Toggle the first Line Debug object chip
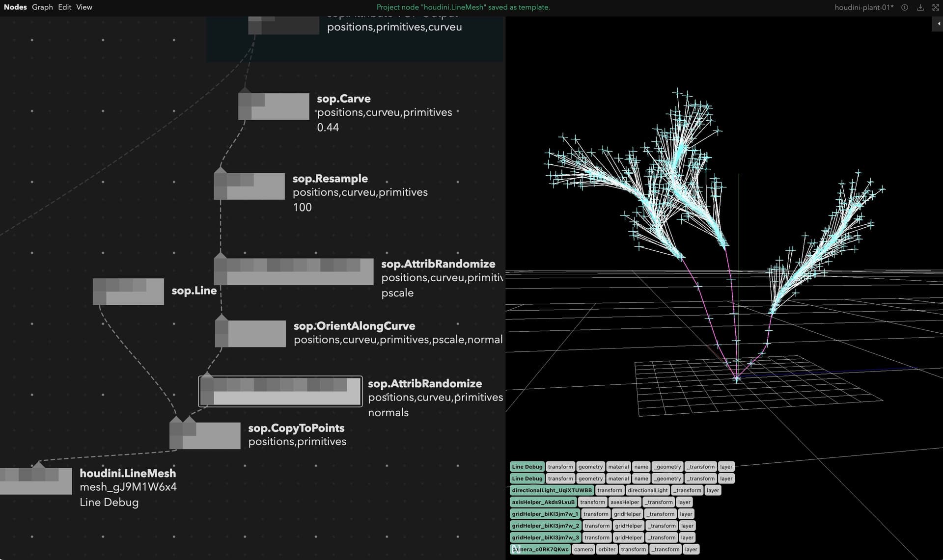Viewport: 943px width, 560px height. point(527,466)
